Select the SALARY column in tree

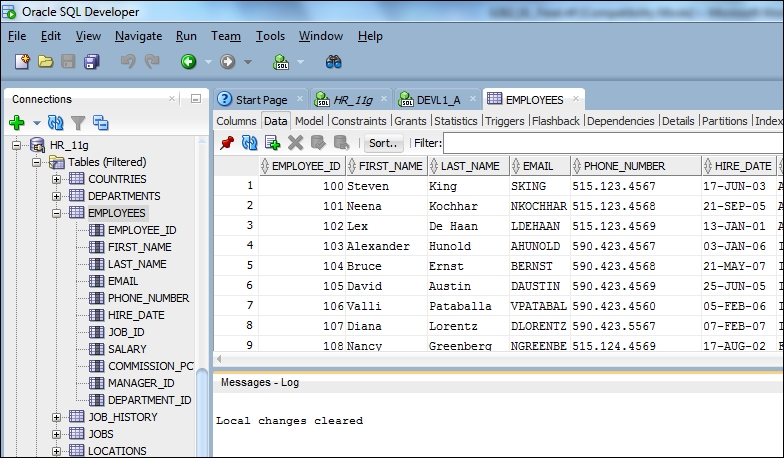pos(127,349)
